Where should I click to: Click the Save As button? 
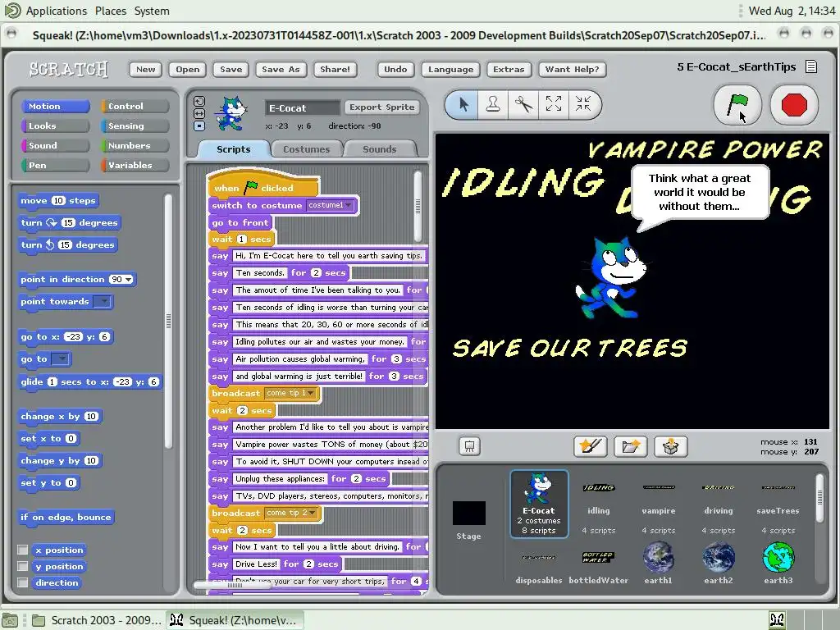click(281, 69)
